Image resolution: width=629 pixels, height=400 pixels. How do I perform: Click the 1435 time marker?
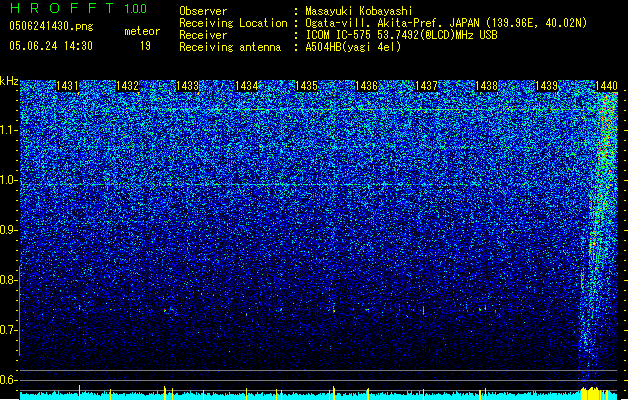[x=306, y=86]
